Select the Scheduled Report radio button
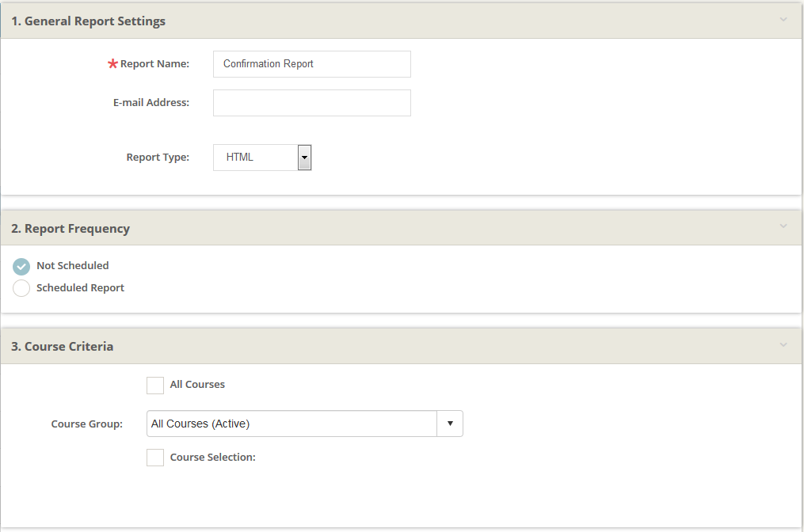Image resolution: width=804 pixels, height=532 pixels. pyautogui.click(x=21, y=288)
